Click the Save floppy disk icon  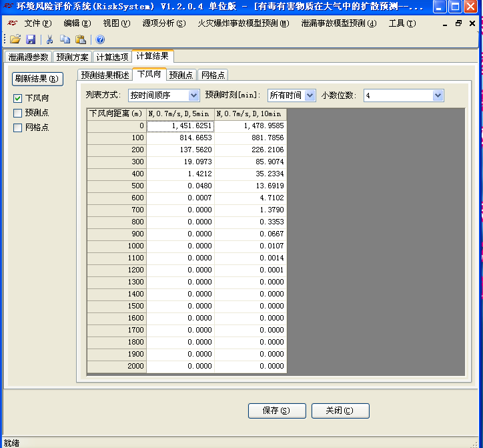pos(31,39)
